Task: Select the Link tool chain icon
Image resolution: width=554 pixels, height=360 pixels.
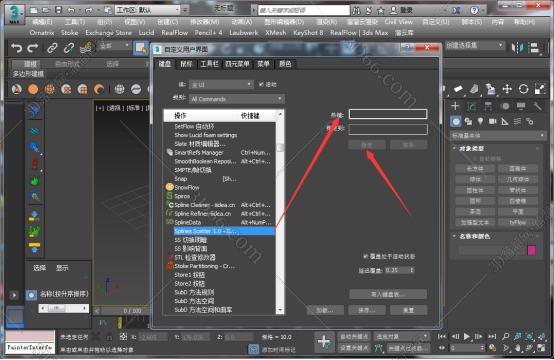Action: 52,48
